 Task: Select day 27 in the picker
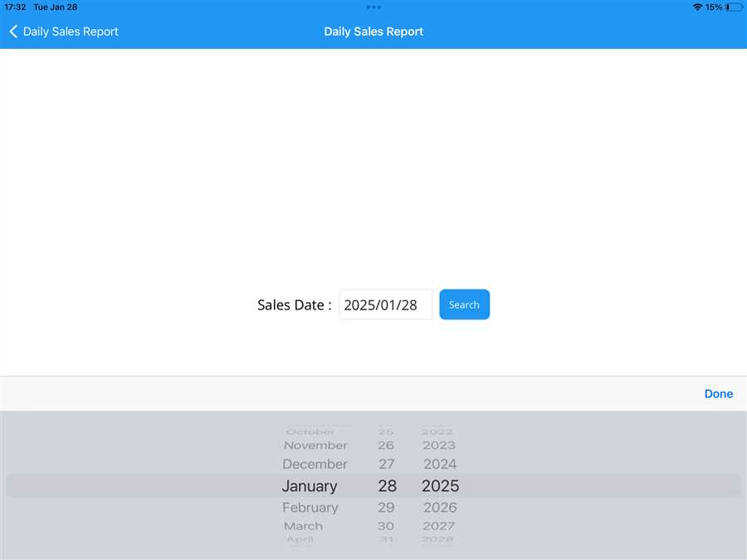387,464
